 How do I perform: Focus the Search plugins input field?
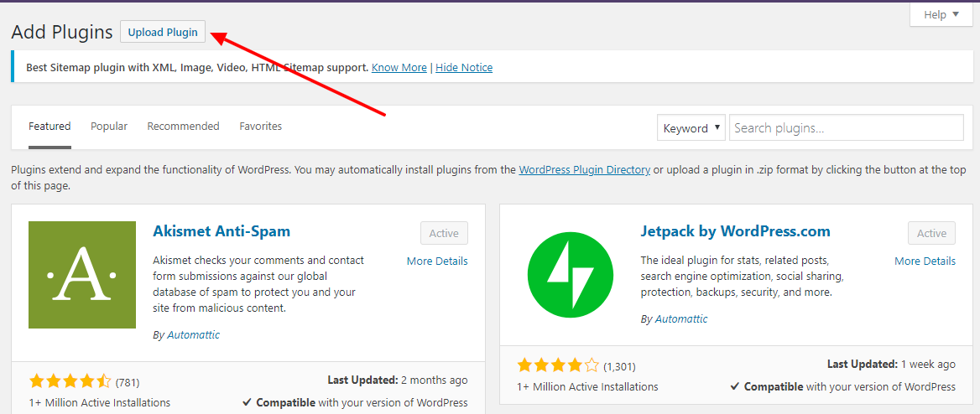coord(847,128)
